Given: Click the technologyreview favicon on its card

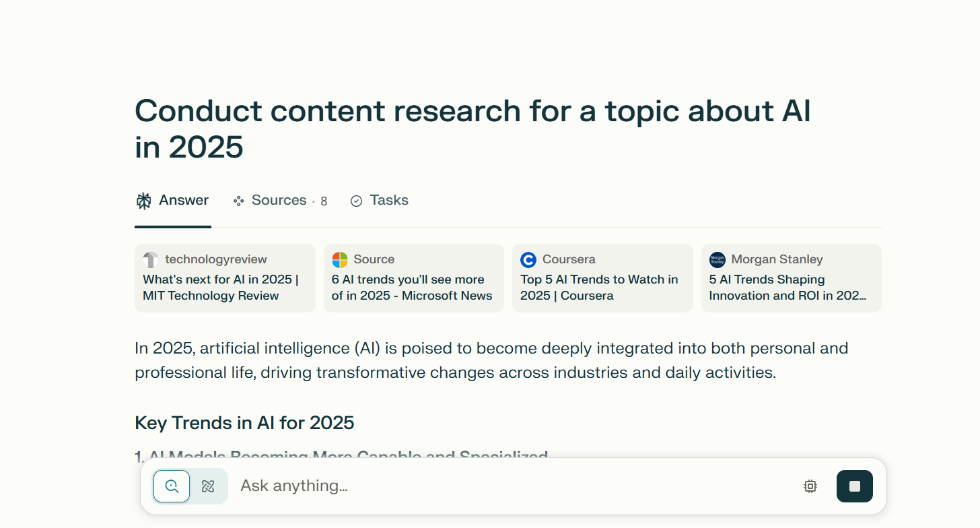Looking at the screenshot, I should (x=151, y=259).
